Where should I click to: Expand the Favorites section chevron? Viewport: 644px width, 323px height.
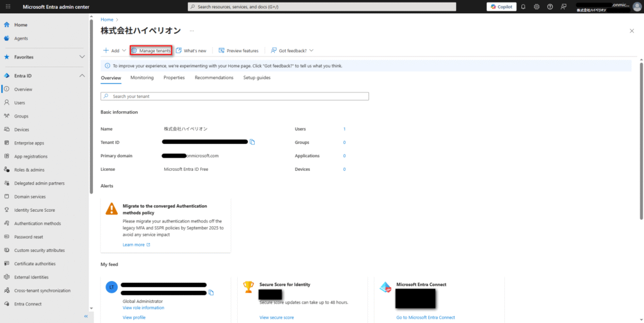pos(82,57)
